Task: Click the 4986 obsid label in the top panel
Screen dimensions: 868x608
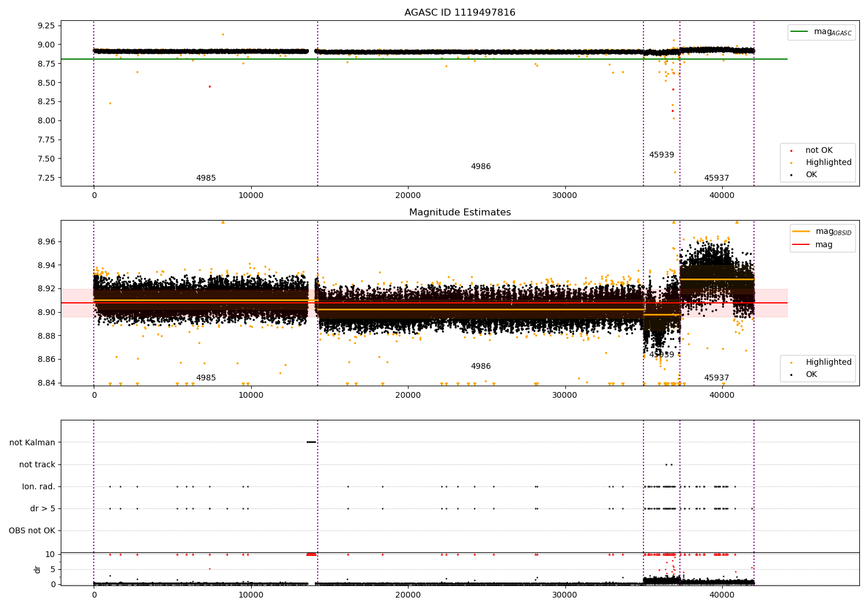Action: click(x=481, y=167)
